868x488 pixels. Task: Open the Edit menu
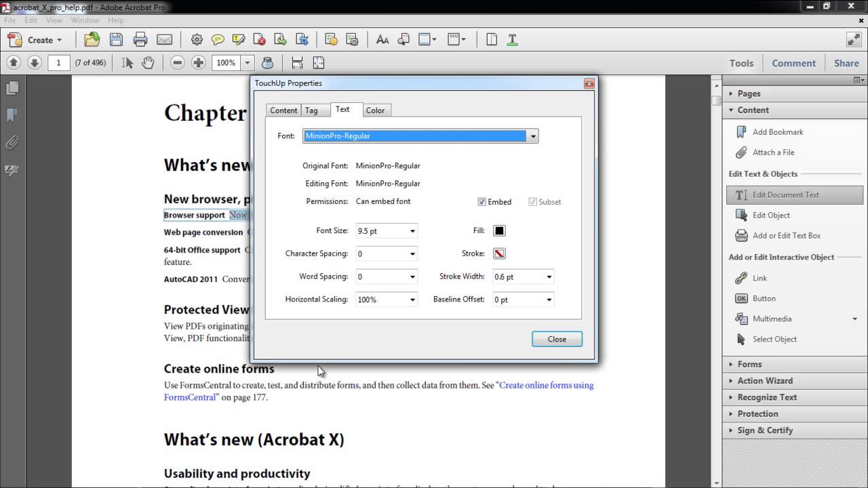(31, 20)
